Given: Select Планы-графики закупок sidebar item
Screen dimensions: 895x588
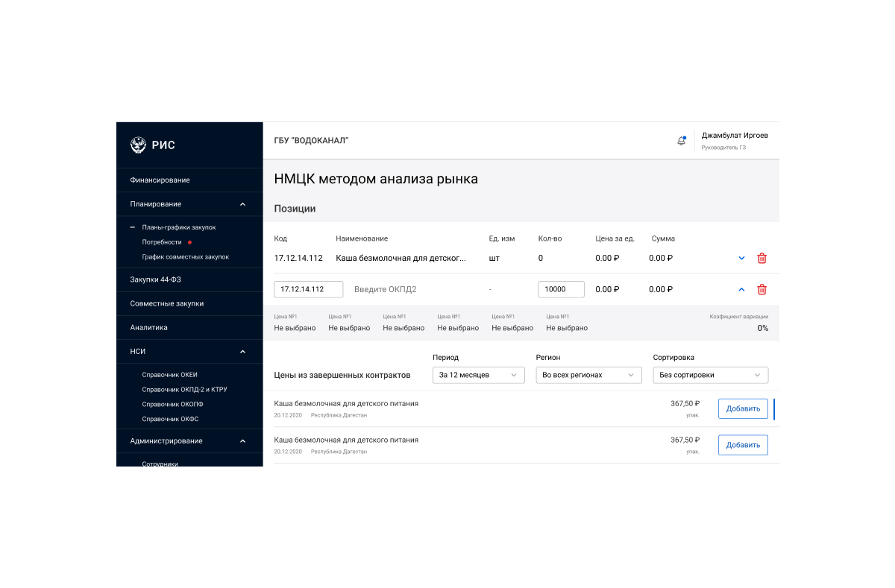Looking at the screenshot, I should click(x=179, y=227).
